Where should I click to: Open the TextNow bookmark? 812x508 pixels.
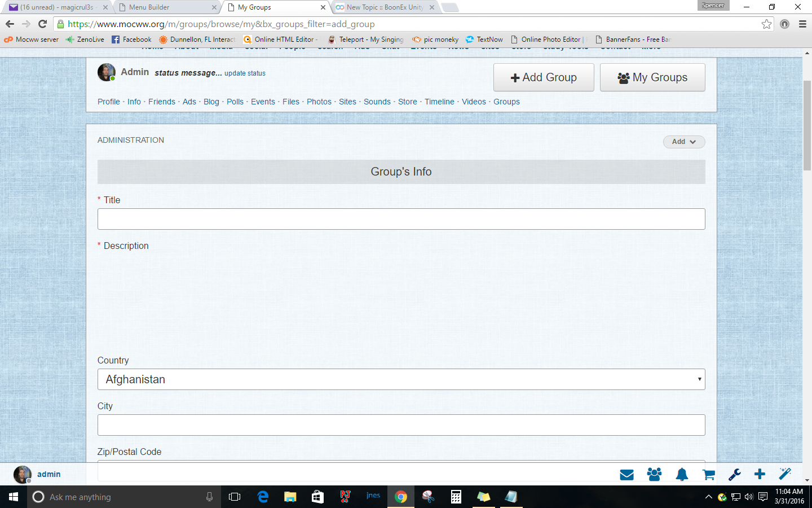484,40
